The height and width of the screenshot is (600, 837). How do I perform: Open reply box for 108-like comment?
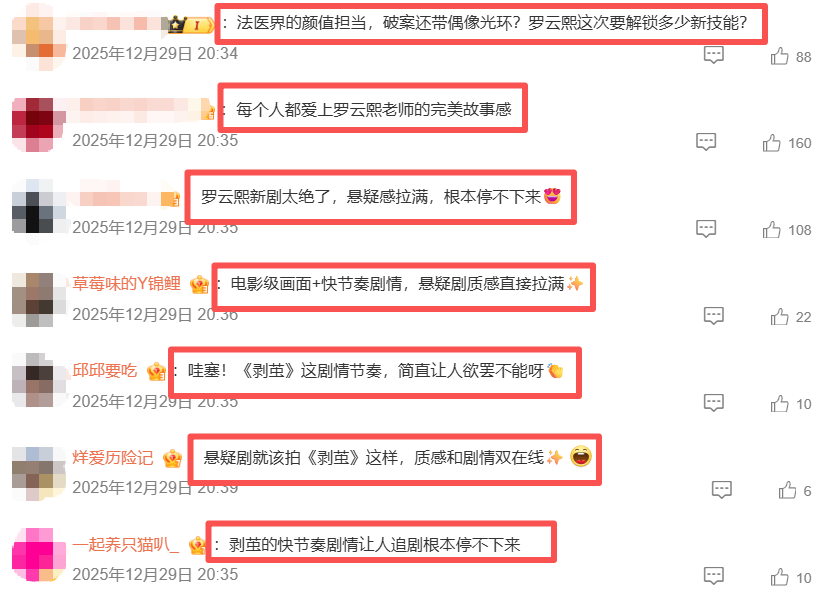tap(706, 229)
